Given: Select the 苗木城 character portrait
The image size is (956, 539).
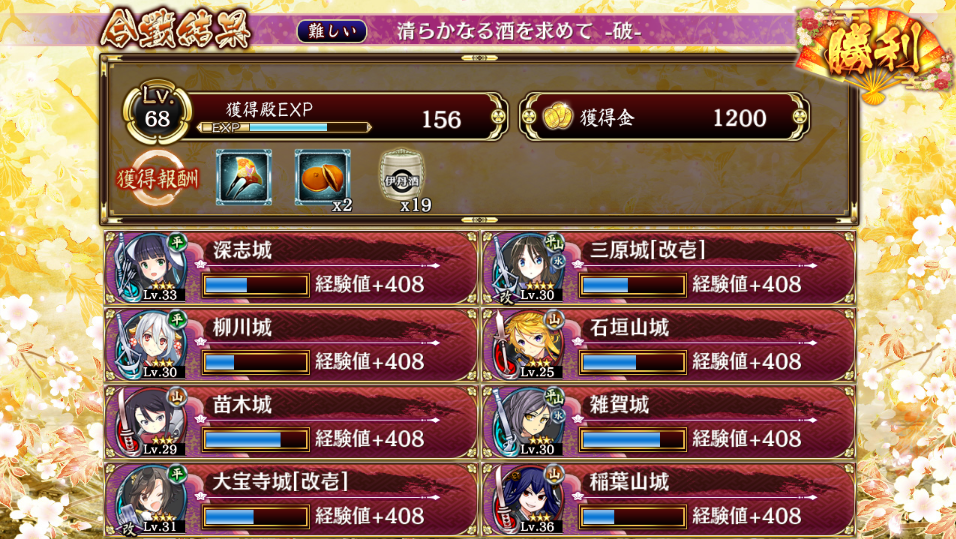Looking at the screenshot, I should coord(150,422).
